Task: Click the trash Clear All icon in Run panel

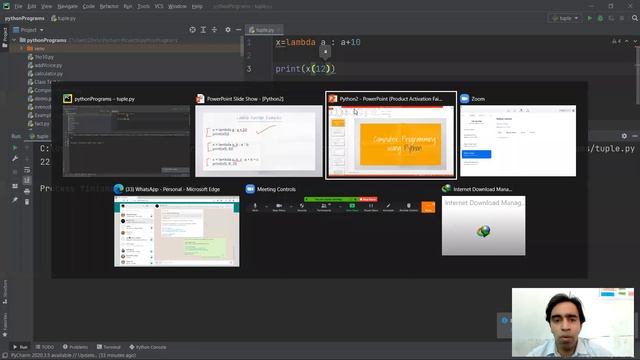Action: (x=27, y=202)
